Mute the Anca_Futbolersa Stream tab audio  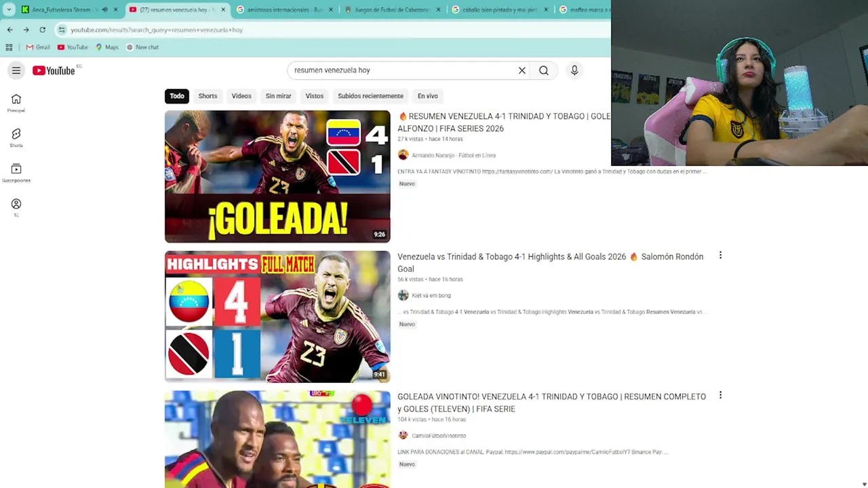pyautogui.click(x=104, y=9)
